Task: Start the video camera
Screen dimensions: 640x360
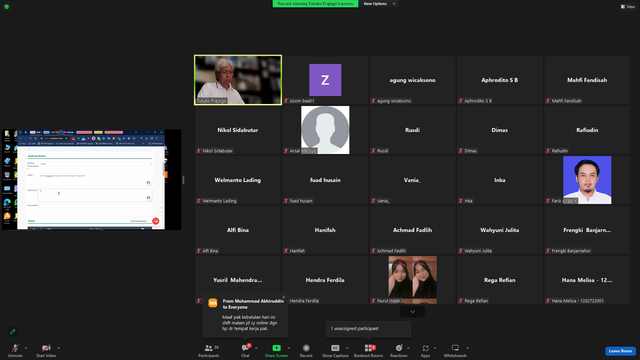Action: coord(46,350)
